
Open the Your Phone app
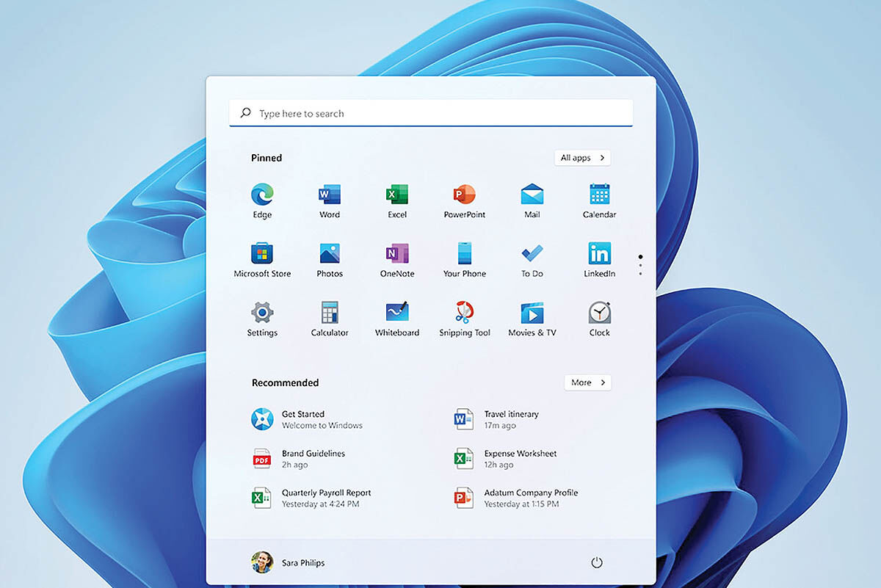[465, 260]
